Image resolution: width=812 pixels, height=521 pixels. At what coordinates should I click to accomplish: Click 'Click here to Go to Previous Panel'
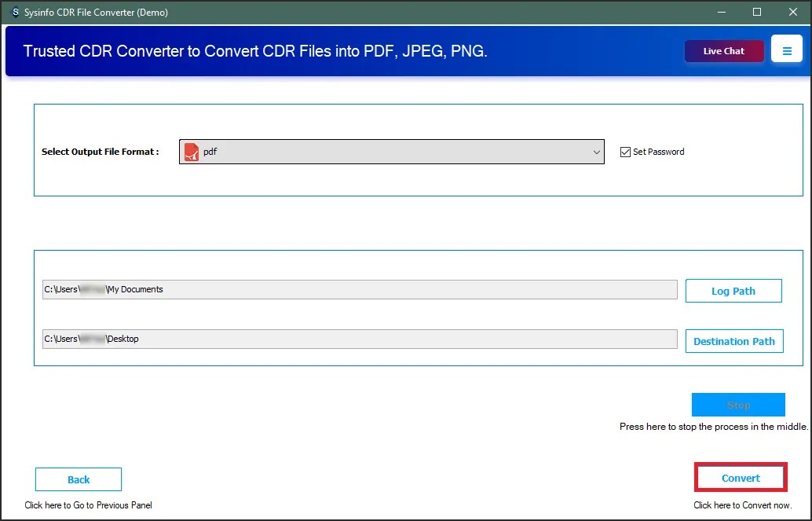point(88,505)
